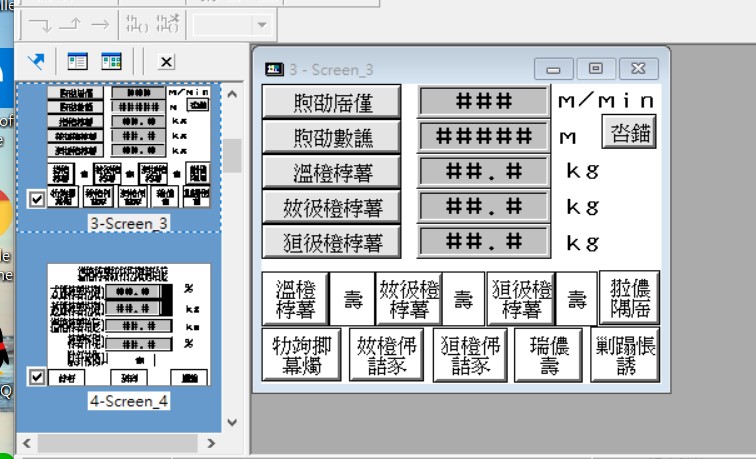Image resolution: width=756 pixels, height=459 pixels.
Task: Switch screen list to thumbnail view
Action: point(111,62)
